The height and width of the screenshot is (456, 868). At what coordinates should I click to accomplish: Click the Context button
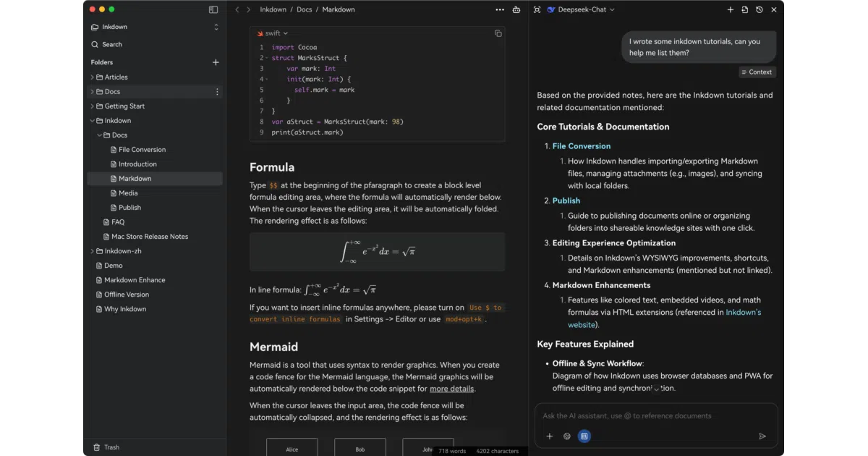coord(757,72)
